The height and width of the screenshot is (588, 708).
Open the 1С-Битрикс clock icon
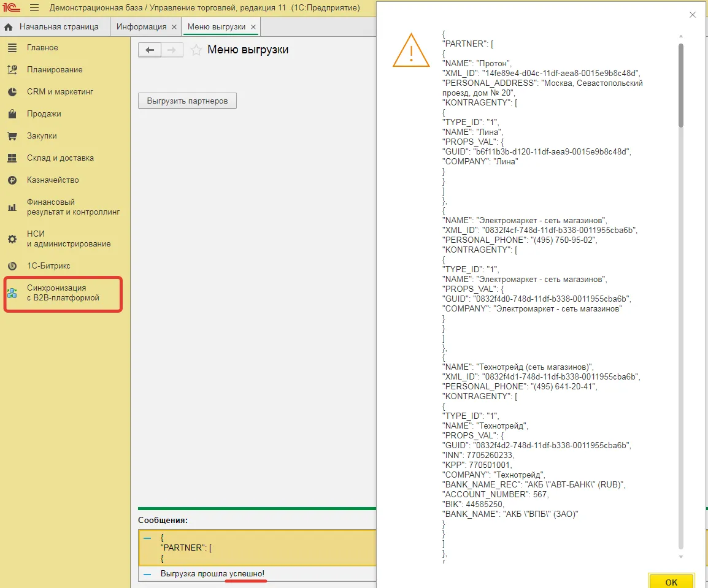pyautogui.click(x=12, y=266)
